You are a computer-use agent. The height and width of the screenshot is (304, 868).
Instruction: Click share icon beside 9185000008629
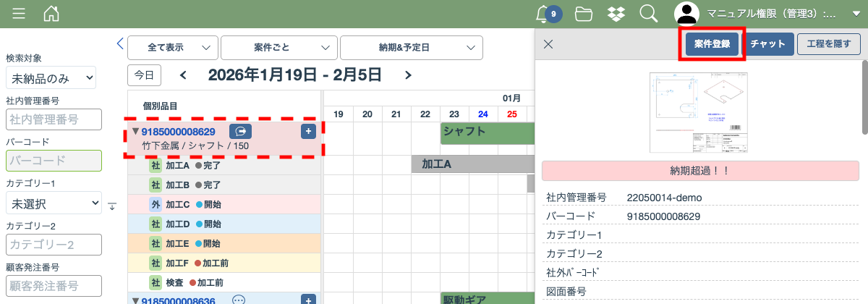(x=240, y=132)
